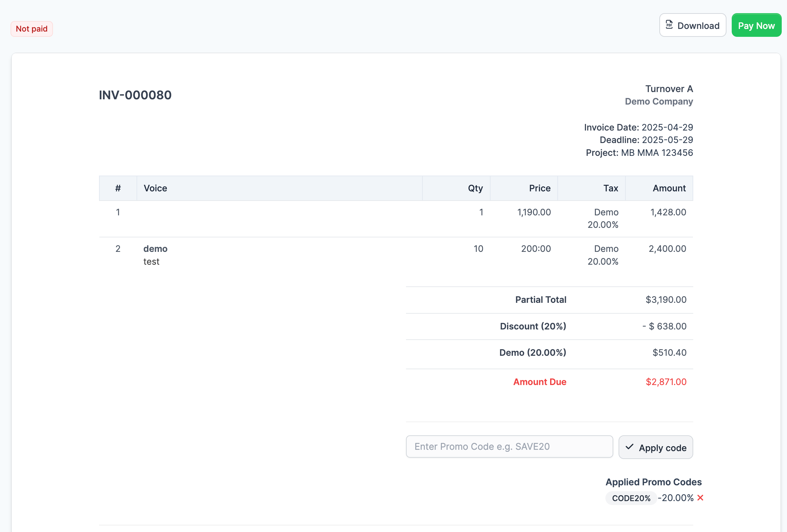The width and height of the screenshot is (787, 532).
Task: Click the Amount Due value $2,871.00
Action: click(666, 382)
